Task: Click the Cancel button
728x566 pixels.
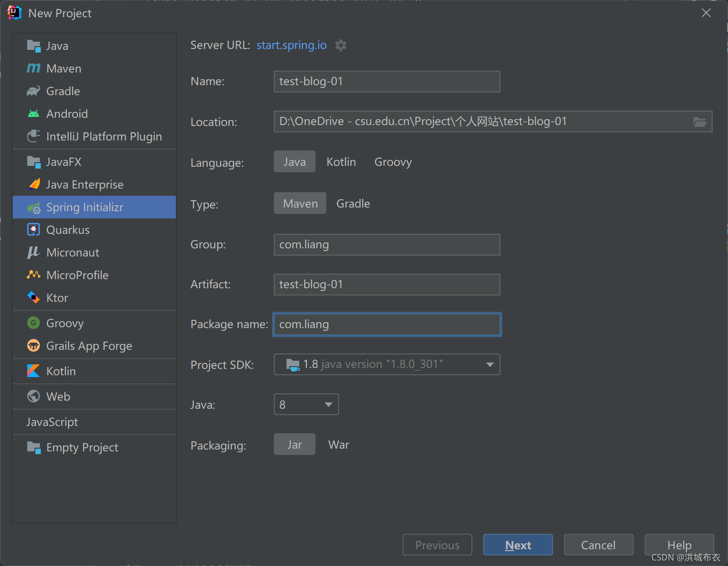Action: 598,545
